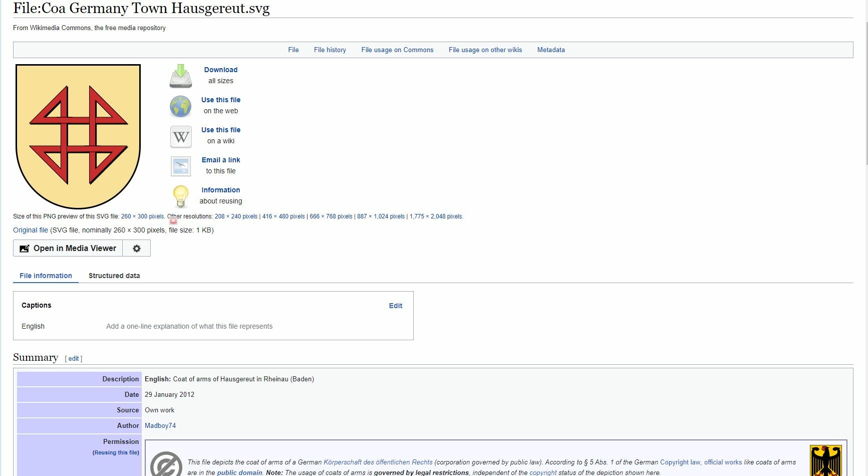Go to File history section
The image size is (868, 476).
(x=330, y=50)
